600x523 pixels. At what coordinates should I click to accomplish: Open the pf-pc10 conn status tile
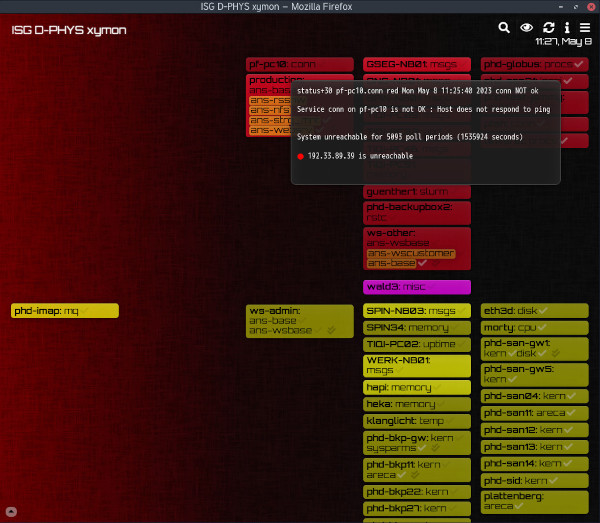coord(300,64)
